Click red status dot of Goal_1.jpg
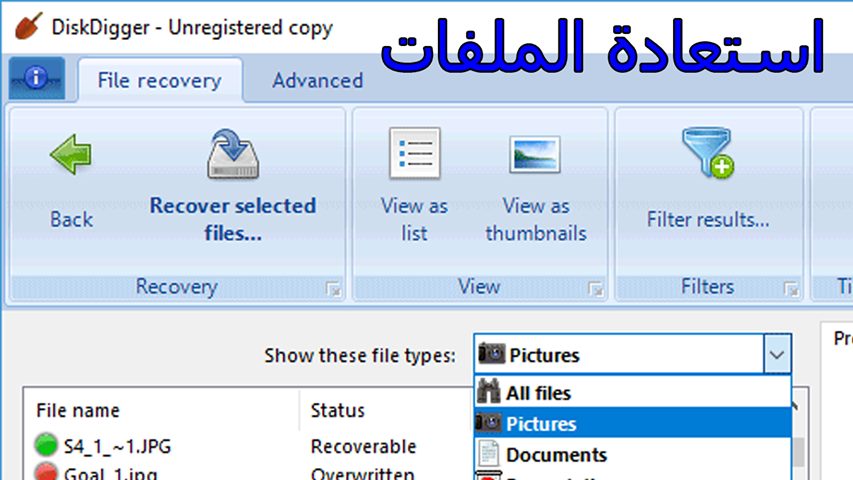 pyautogui.click(x=46, y=471)
